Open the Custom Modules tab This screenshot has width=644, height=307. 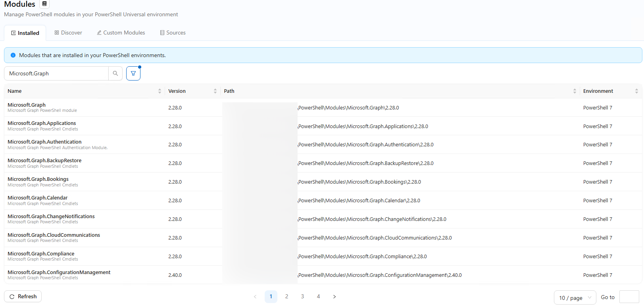[x=121, y=33]
